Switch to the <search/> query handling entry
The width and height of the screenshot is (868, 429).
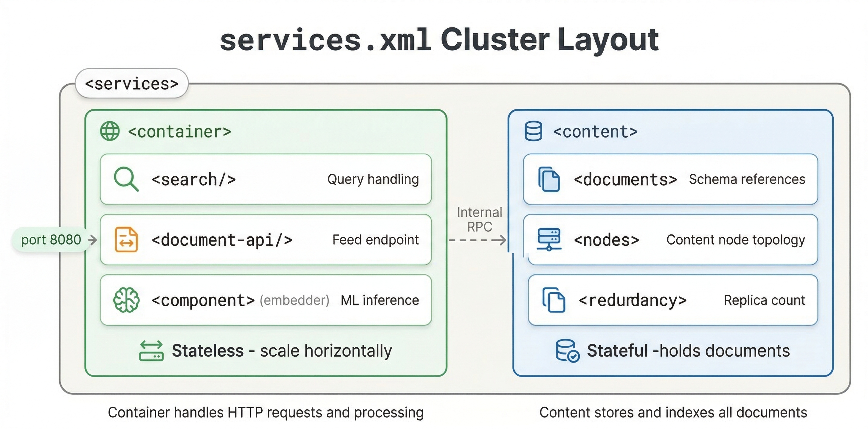point(266,179)
